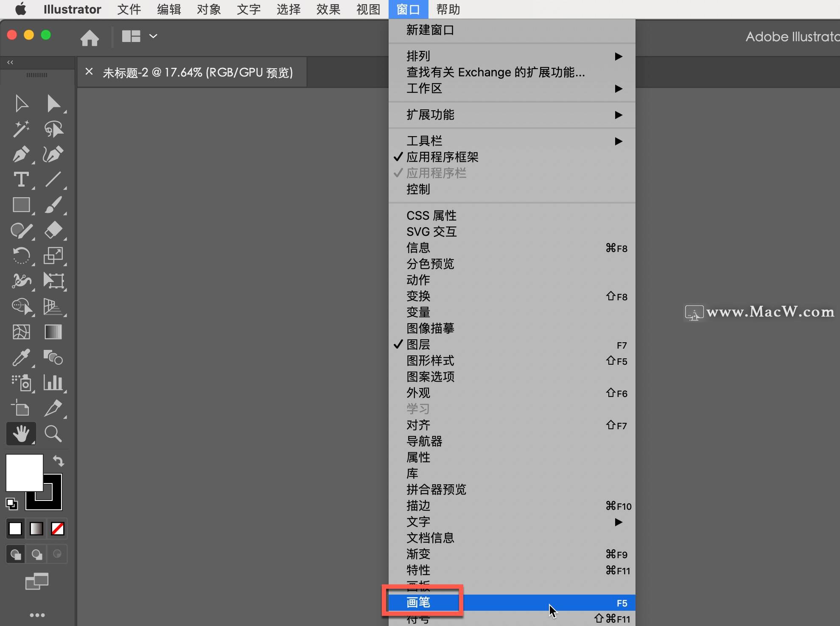Select the Rotate tool
Viewport: 840px width, 626px height.
(21, 256)
